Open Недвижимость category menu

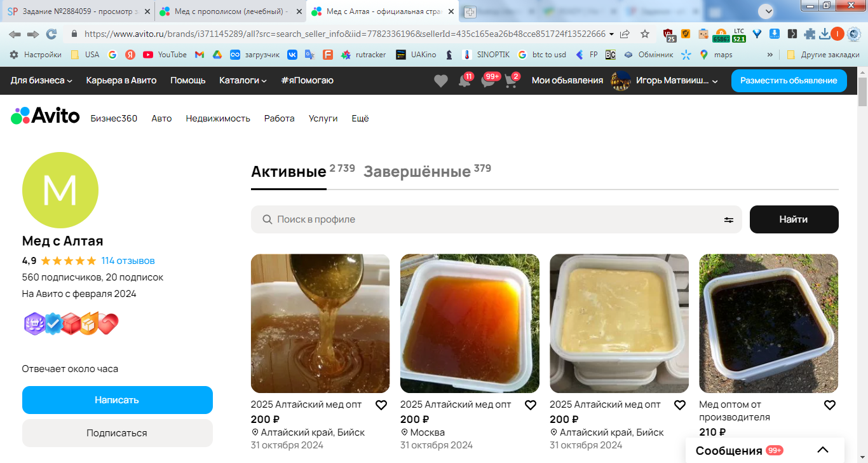pos(218,118)
